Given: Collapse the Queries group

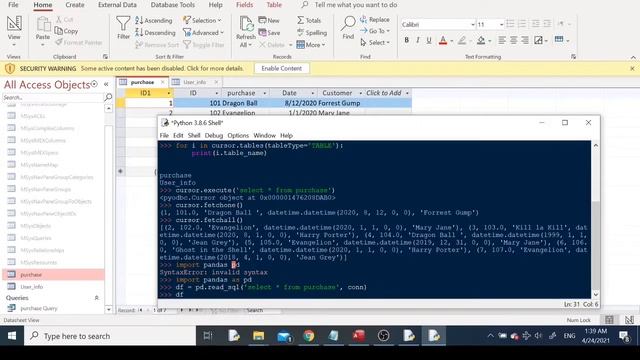Looking at the screenshot, I should [x=97, y=298].
